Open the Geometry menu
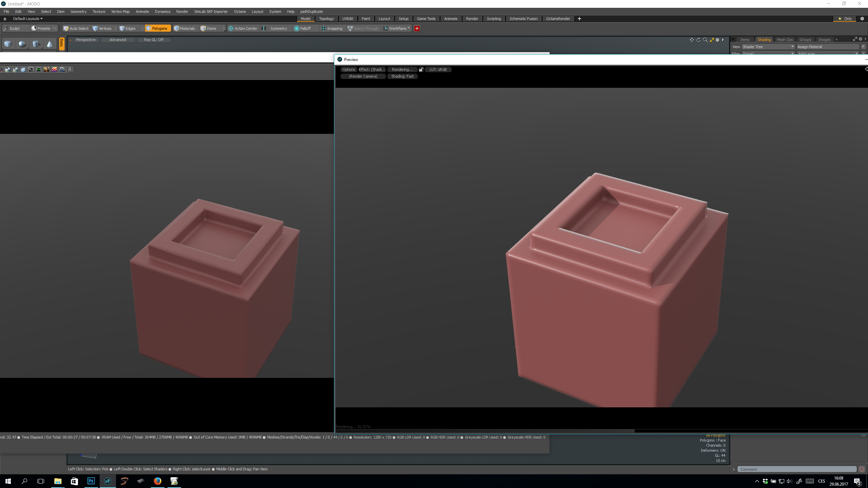This screenshot has width=868, height=488. click(x=78, y=12)
